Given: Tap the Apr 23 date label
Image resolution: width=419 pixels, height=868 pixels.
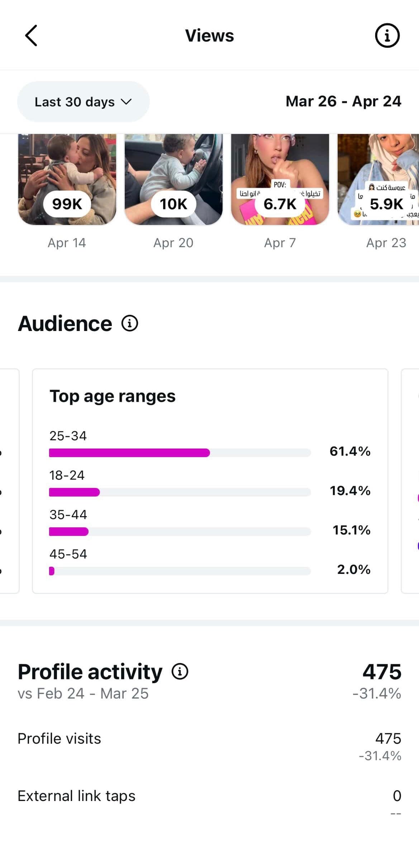Looking at the screenshot, I should (x=386, y=243).
